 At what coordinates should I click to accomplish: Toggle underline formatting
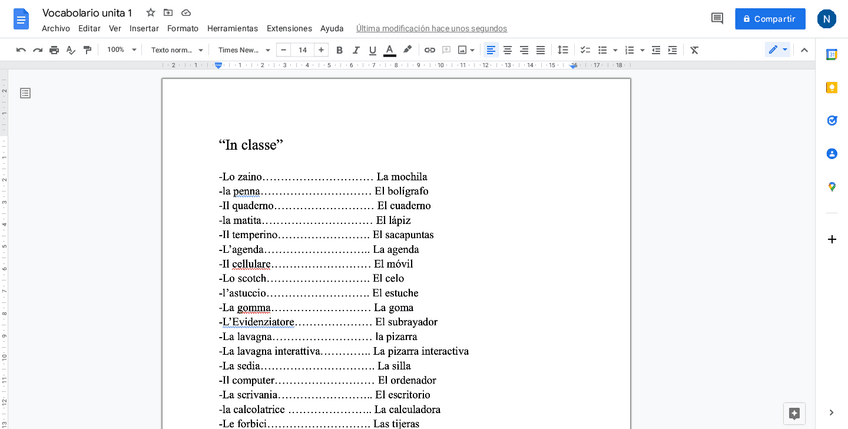(x=373, y=50)
